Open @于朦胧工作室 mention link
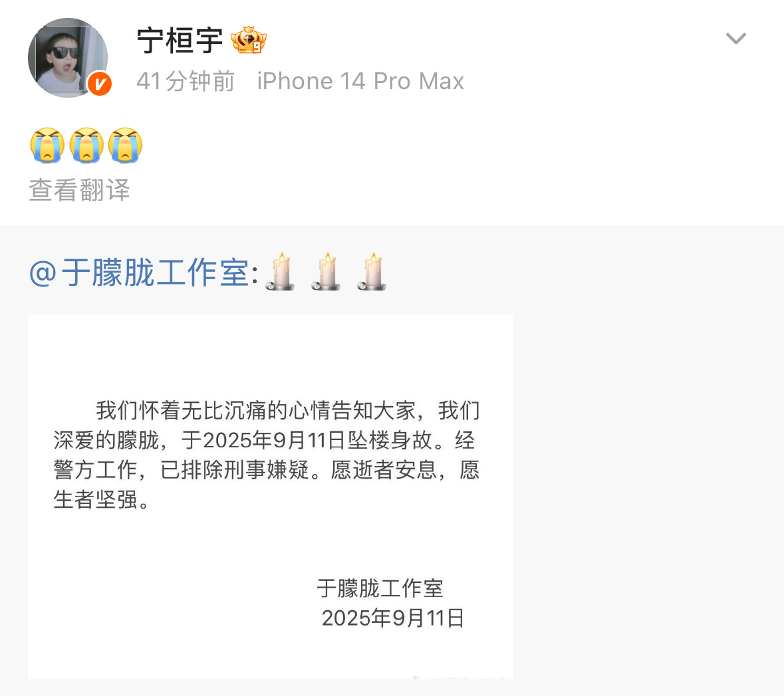 point(139,273)
